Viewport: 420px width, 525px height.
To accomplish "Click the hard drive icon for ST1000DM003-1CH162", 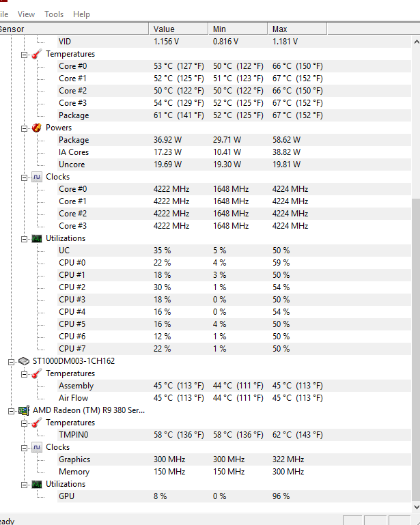I will [24, 361].
